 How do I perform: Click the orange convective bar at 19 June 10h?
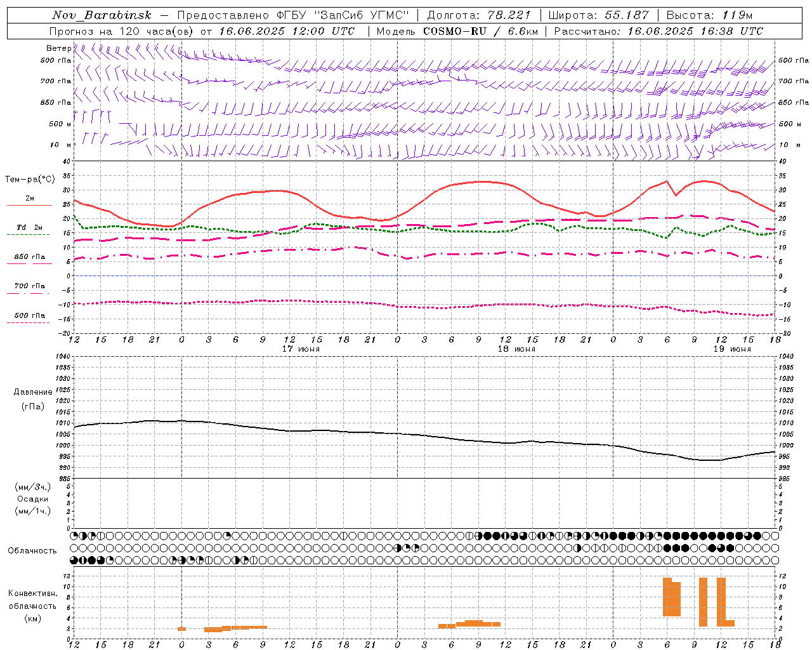pos(703,602)
